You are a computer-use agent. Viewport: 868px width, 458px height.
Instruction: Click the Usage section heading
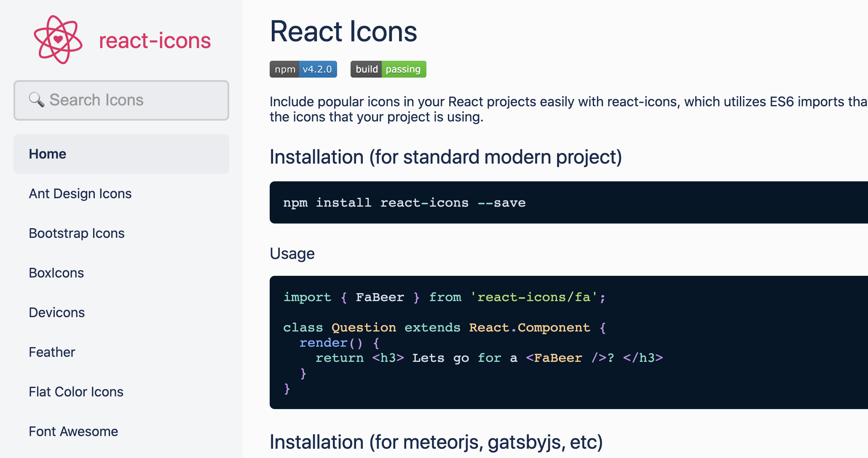point(292,253)
